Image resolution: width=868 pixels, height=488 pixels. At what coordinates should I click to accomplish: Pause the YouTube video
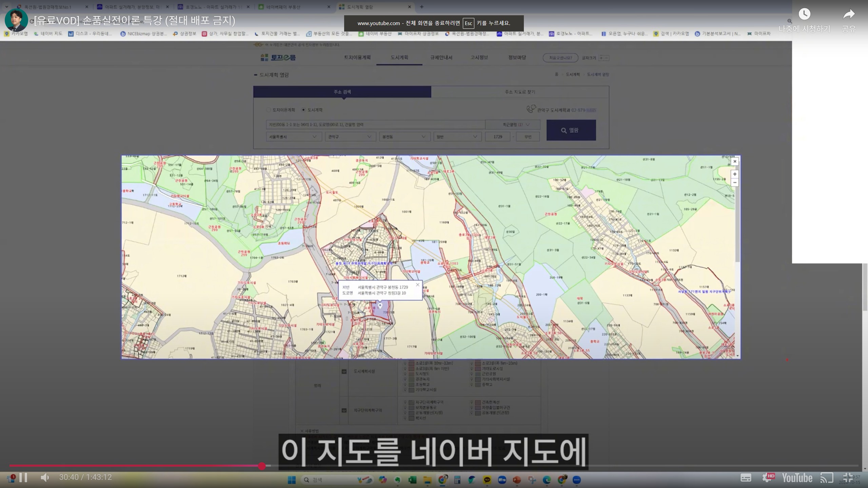tap(23, 477)
